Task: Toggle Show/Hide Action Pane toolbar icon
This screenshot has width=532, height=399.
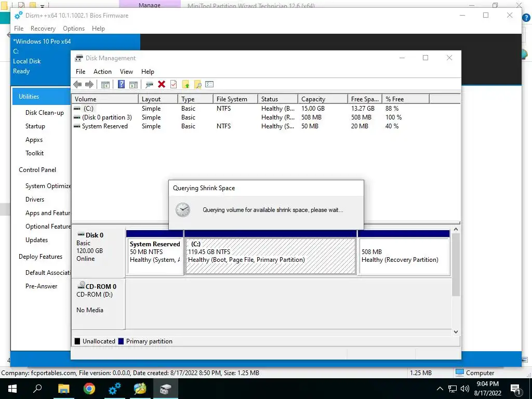Action: (134, 85)
